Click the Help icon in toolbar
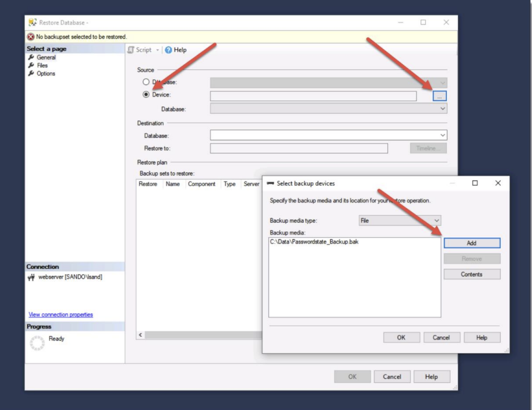Screen dimensions: 532x410 click(168, 50)
